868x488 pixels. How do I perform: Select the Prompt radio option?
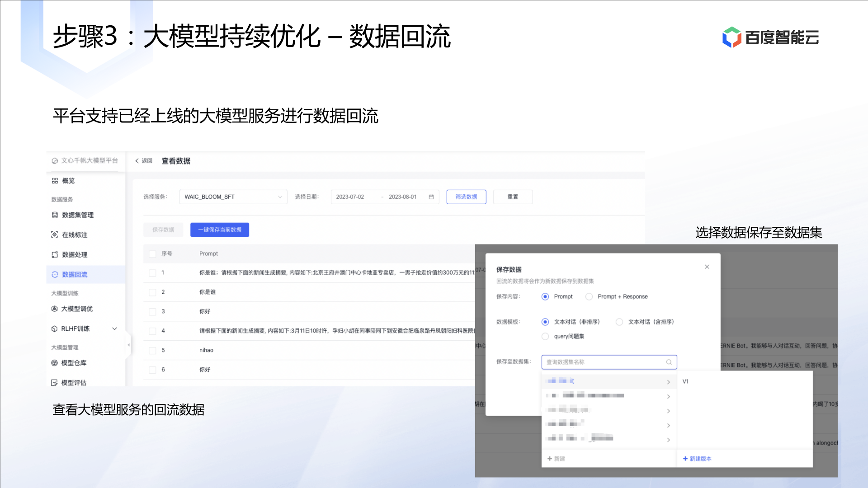545,297
